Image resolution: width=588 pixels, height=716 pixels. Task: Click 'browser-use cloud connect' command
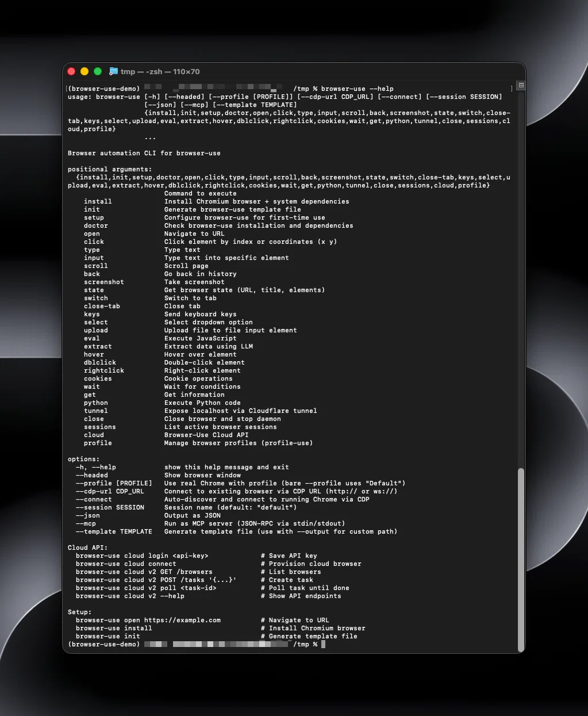pyautogui.click(x=126, y=564)
